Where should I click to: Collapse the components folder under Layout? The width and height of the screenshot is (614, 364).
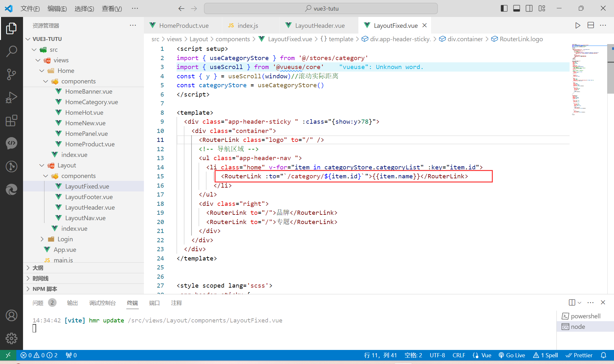(x=45, y=176)
